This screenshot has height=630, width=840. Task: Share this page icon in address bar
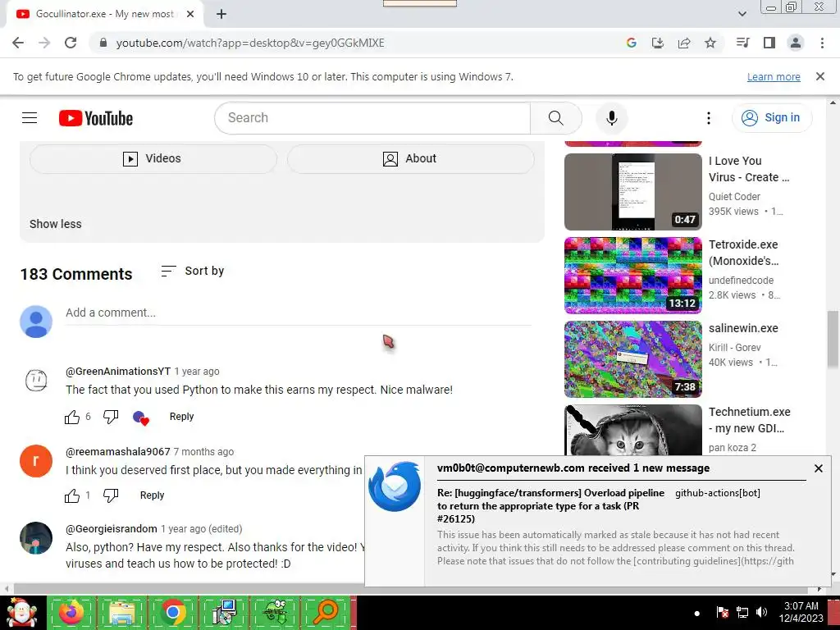click(684, 43)
